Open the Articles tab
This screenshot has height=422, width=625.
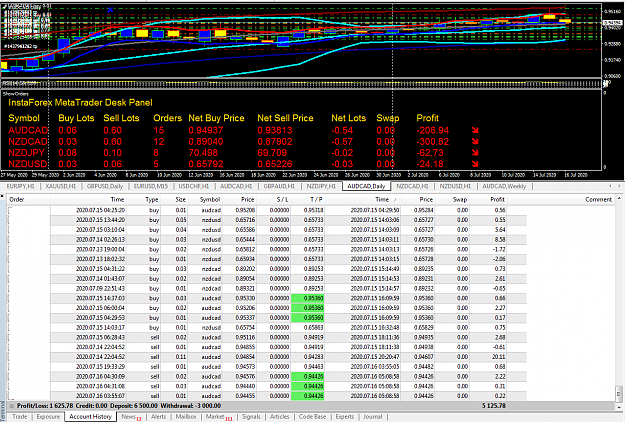(279, 417)
